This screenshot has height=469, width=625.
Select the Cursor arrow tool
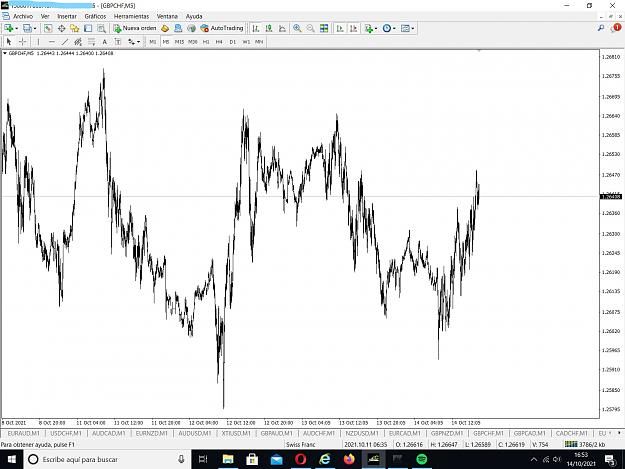coord(9,41)
